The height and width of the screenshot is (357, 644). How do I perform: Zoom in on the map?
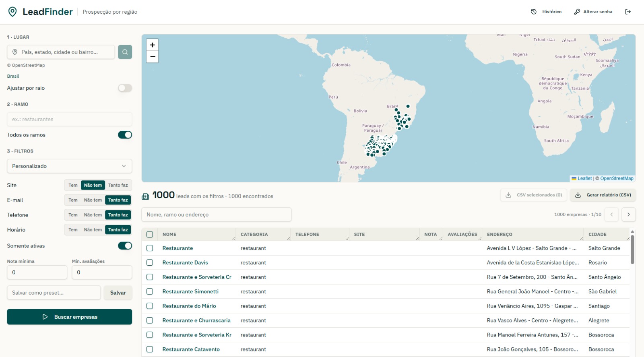tap(152, 45)
